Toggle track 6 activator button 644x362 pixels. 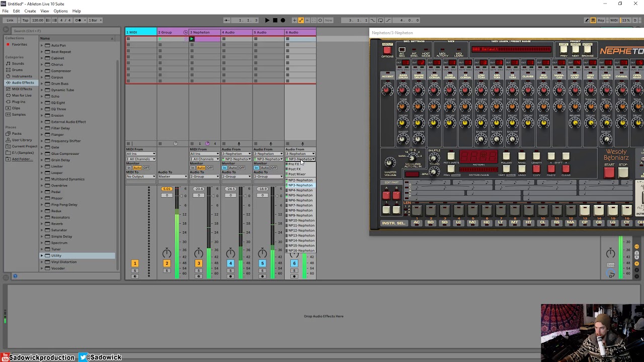294,263
